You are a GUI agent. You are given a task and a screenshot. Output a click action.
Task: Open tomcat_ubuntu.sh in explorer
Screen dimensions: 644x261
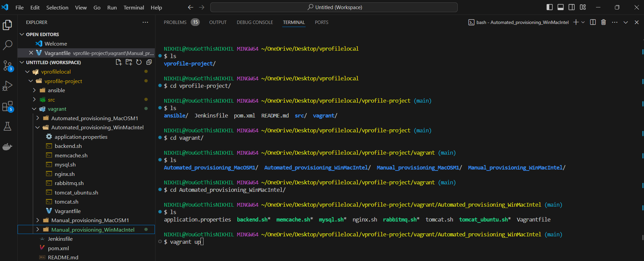click(76, 192)
